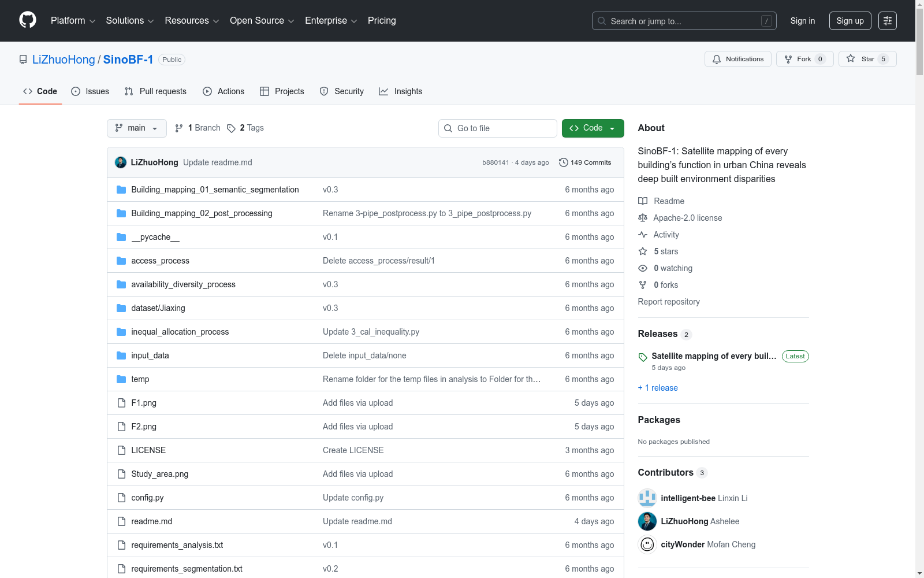The width and height of the screenshot is (924, 578).
Task: Click the Notifications bell button
Action: (x=737, y=59)
